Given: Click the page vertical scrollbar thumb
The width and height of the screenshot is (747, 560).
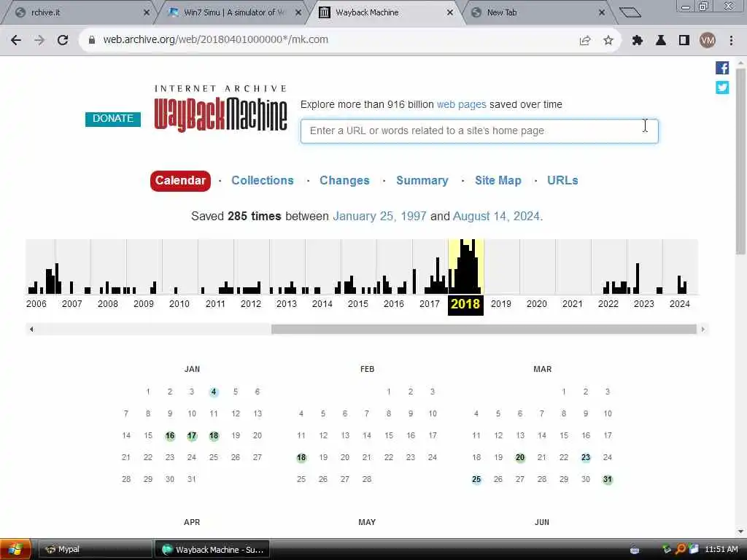Looking at the screenshot, I should tap(740, 162).
